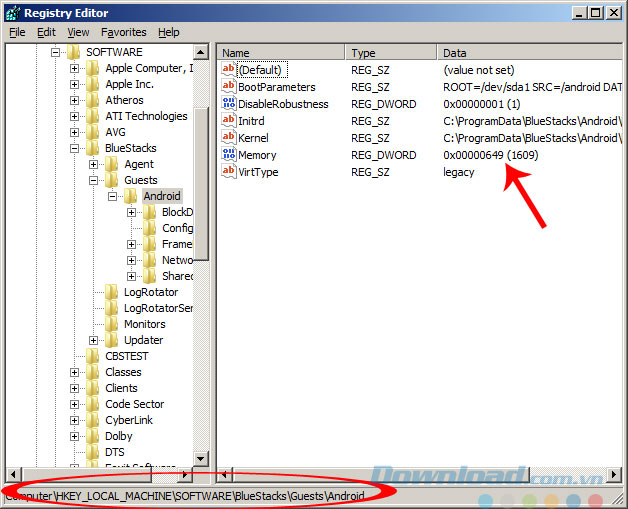The width and height of the screenshot is (628, 509).
Task: Open the View menu
Action: 78,32
